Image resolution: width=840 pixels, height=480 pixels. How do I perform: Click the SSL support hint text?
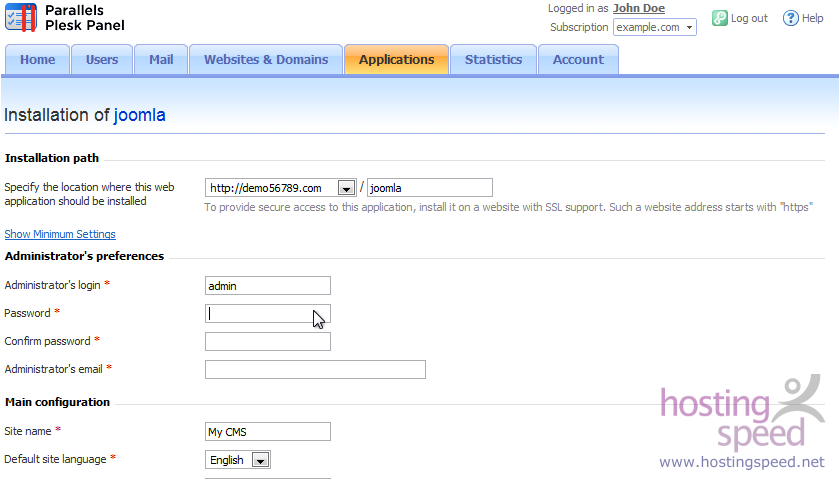pyautogui.click(x=508, y=207)
